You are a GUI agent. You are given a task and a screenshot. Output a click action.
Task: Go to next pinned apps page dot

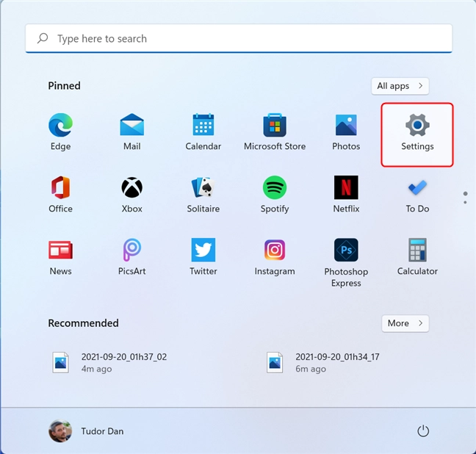click(x=465, y=202)
